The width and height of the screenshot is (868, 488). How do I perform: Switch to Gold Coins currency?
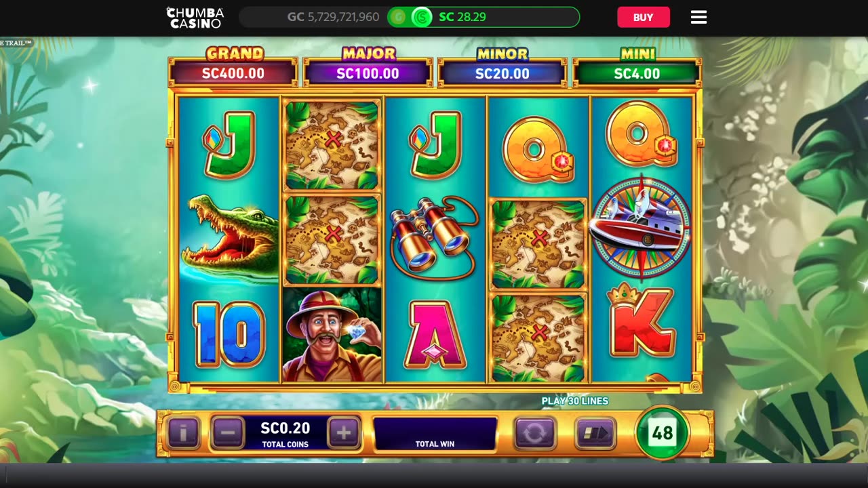398,17
